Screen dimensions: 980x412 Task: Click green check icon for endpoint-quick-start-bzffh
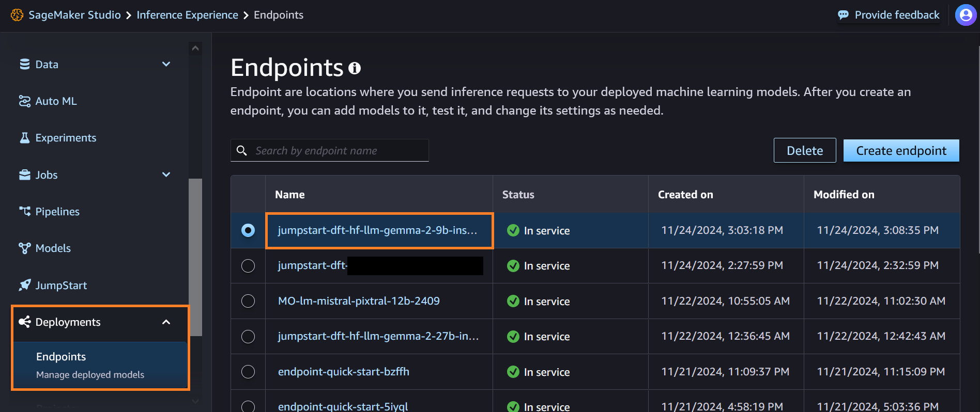[513, 372]
